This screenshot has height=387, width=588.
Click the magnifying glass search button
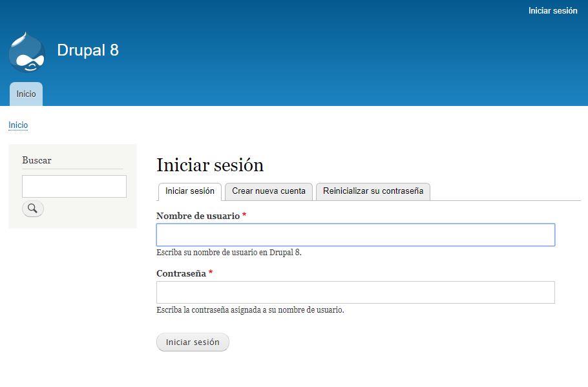[x=33, y=209]
